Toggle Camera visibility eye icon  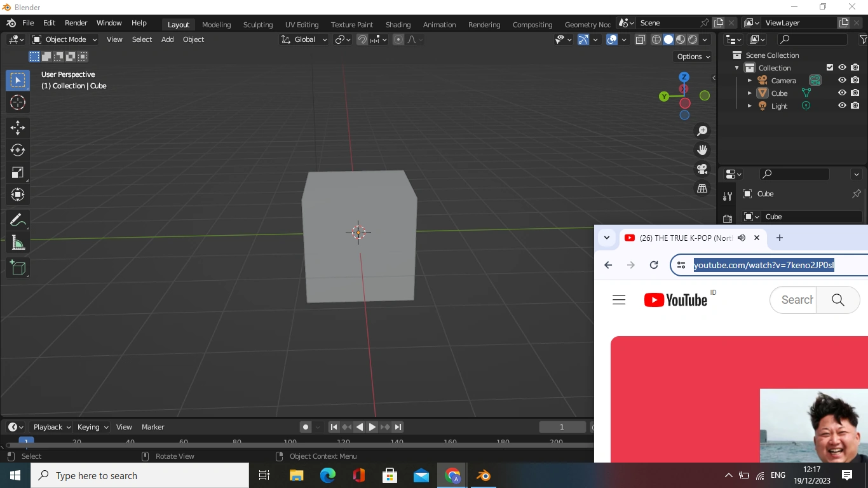pos(842,80)
